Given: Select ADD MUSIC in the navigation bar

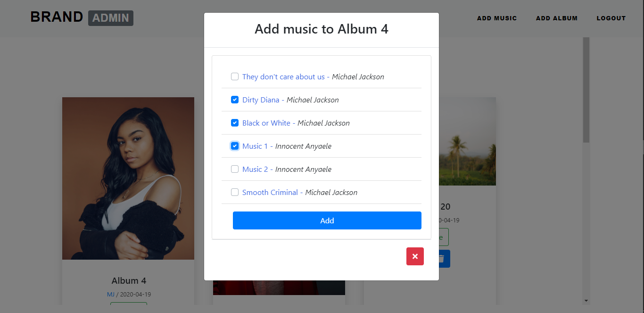Looking at the screenshot, I should tap(497, 18).
